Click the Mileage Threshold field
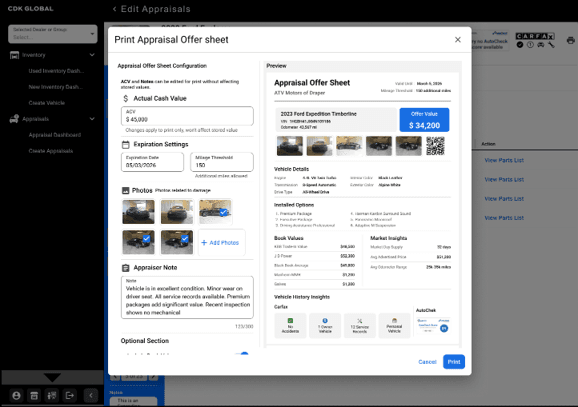This screenshot has height=407, width=578. tap(222, 162)
